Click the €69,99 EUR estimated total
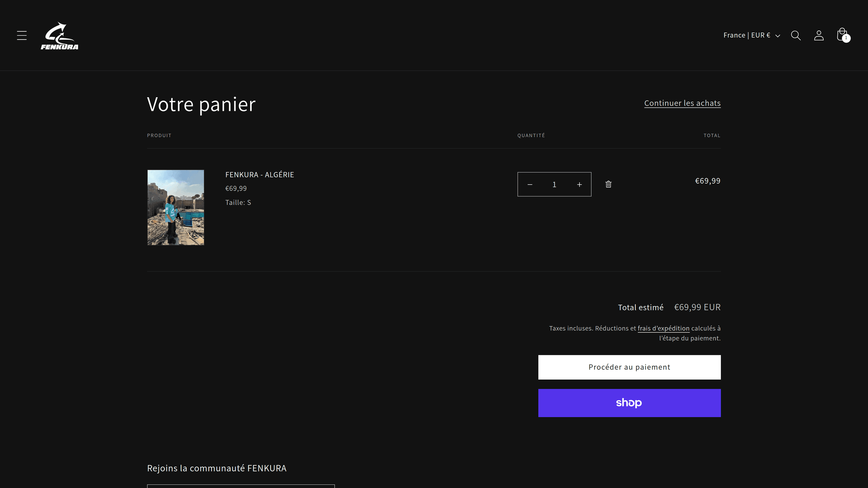 [x=697, y=307]
